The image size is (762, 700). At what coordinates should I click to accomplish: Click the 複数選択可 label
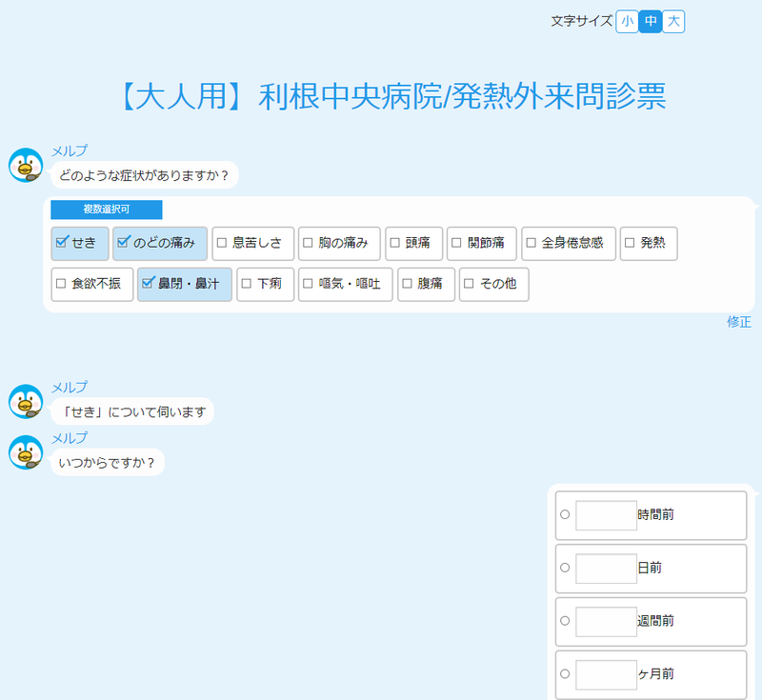pos(107,210)
